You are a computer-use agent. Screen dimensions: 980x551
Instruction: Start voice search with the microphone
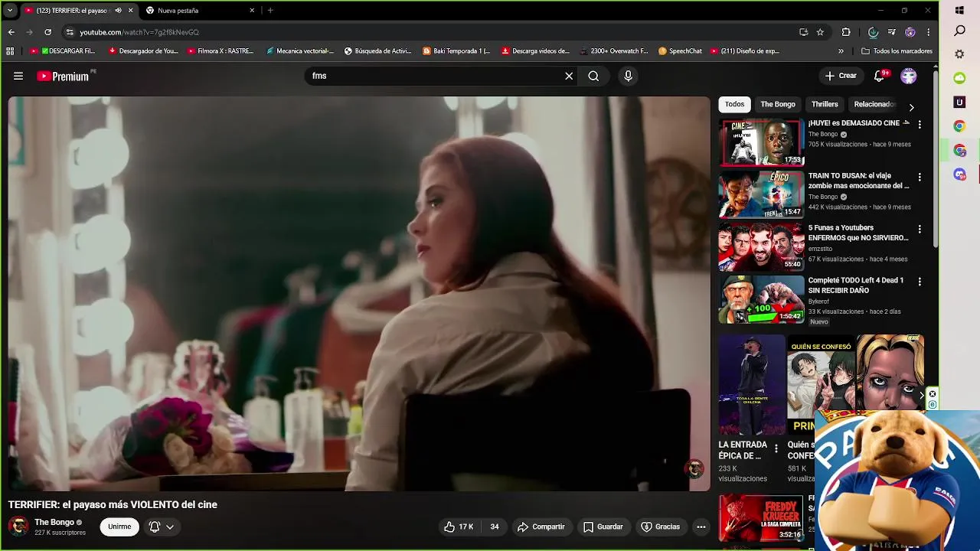coord(628,76)
